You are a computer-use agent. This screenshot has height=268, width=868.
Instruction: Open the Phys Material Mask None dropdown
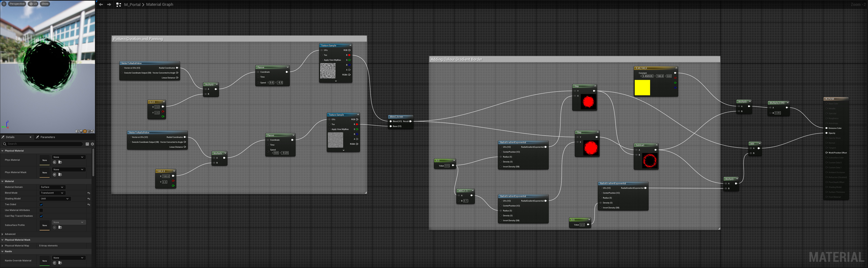point(68,170)
